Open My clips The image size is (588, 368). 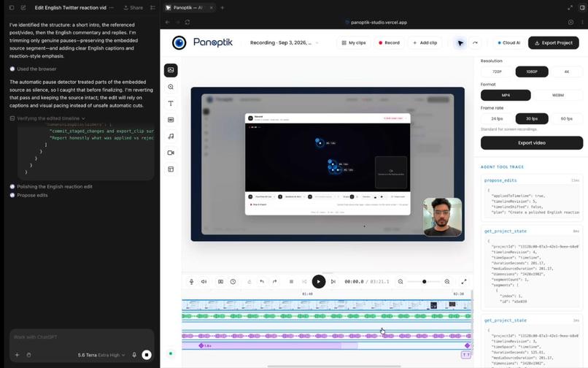pyautogui.click(x=354, y=43)
